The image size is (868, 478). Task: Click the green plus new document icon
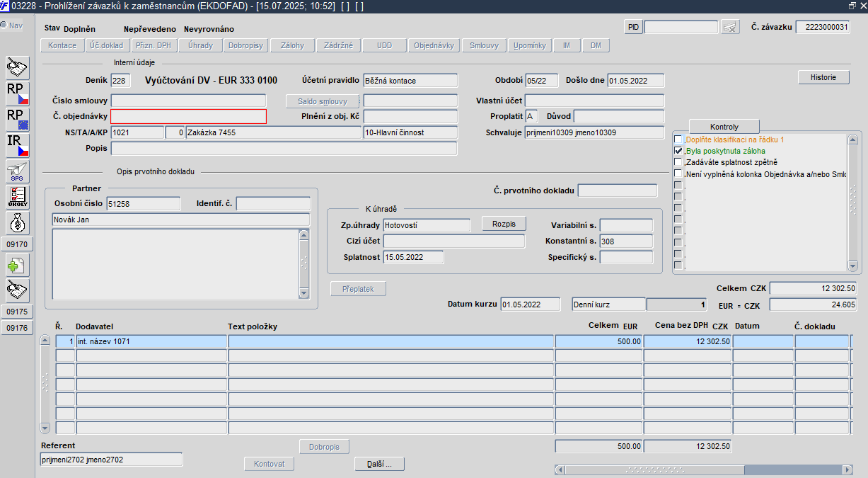click(18, 265)
